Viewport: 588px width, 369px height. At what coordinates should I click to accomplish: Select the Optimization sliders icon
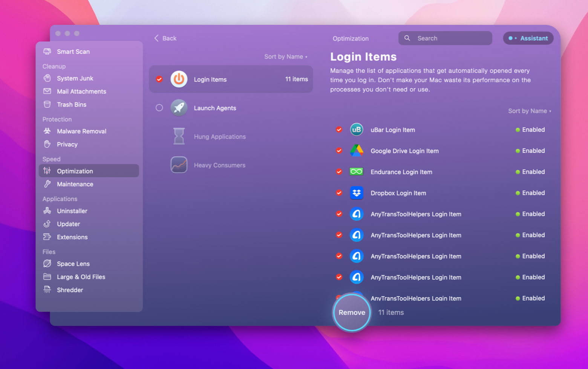[x=47, y=171]
